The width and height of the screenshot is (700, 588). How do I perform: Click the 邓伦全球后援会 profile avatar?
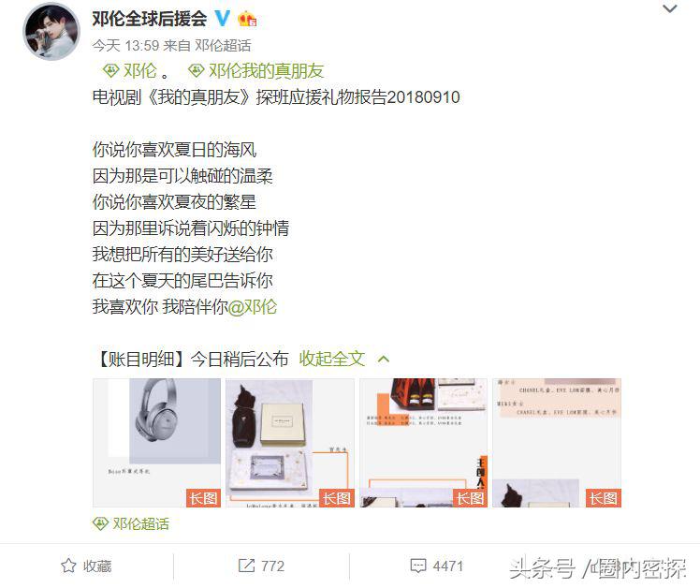tap(51, 31)
